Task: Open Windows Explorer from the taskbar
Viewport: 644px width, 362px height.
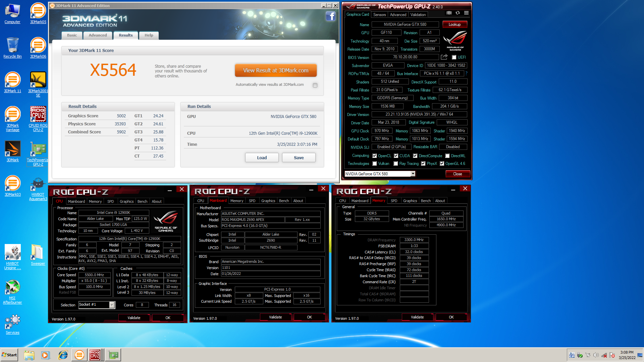Action: click(x=29, y=355)
